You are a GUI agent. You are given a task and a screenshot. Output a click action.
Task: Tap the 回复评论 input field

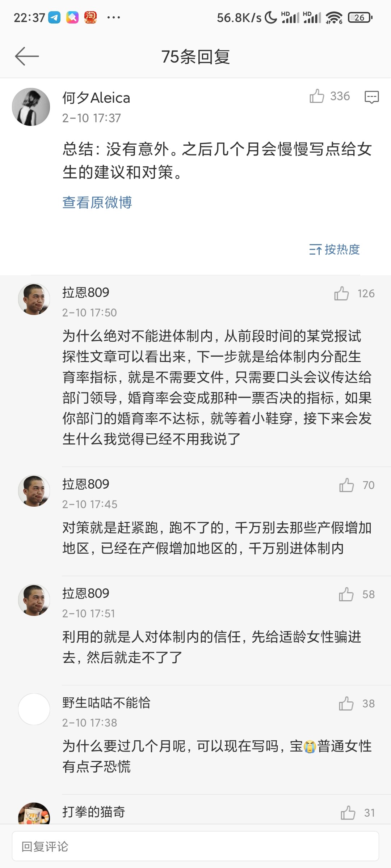(x=195, y=846)
